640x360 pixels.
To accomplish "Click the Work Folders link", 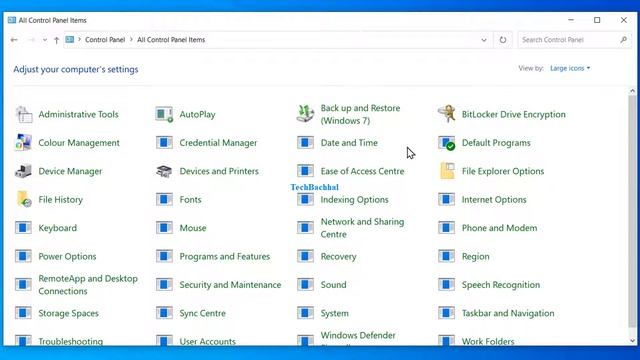I will (x=488, y=341).
